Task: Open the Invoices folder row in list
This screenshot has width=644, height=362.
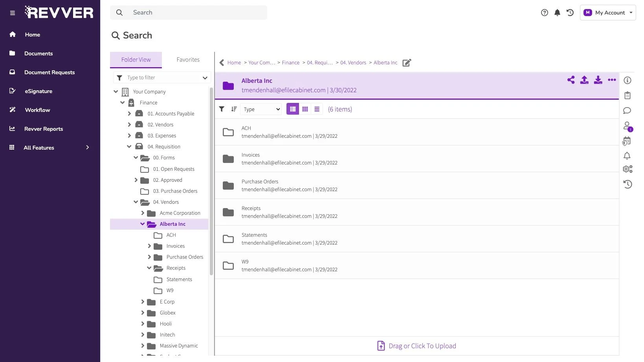Action: pyautogui.click(x=417, y=159)
